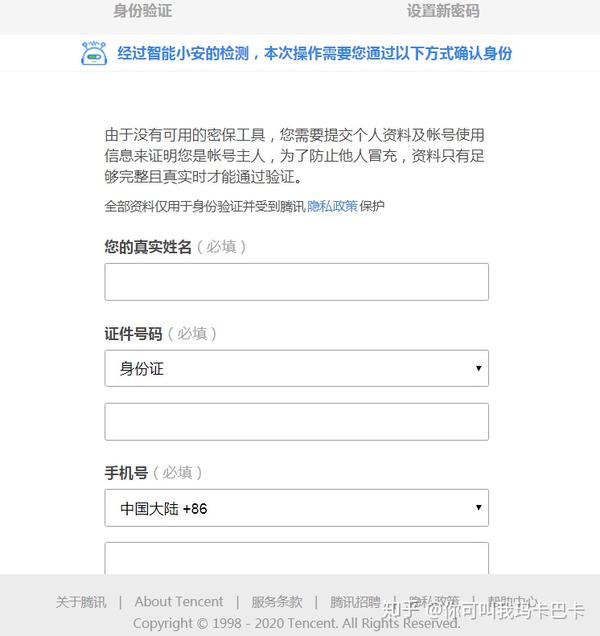The image size is (600, 636).
Task: Select the 设置新密码 step tab
Action: click(x=443, y=11)
